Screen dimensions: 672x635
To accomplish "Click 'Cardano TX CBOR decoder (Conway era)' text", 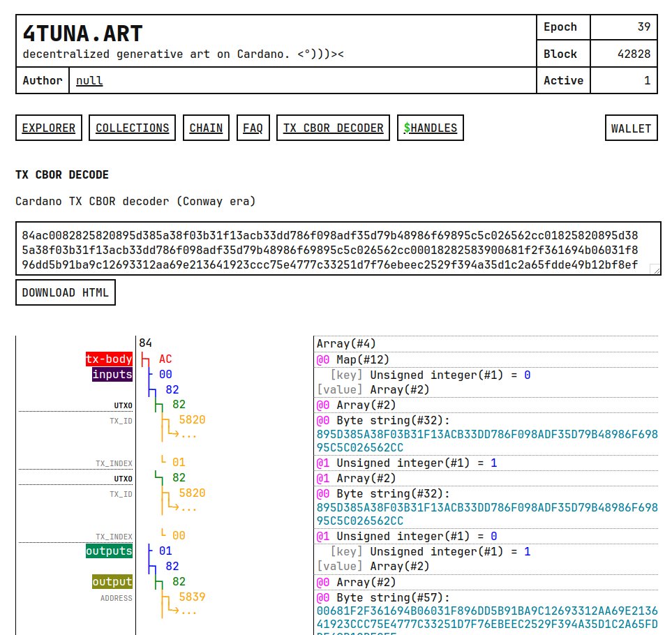I will 135,202.
